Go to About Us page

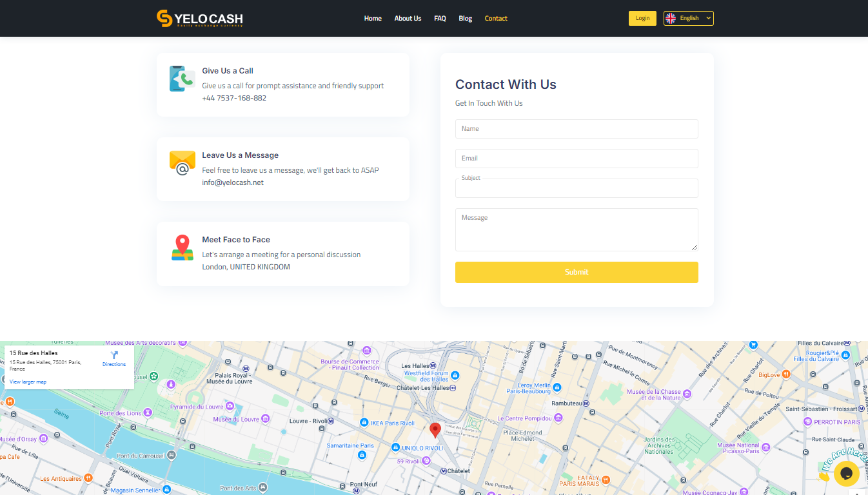click(408, 18)
